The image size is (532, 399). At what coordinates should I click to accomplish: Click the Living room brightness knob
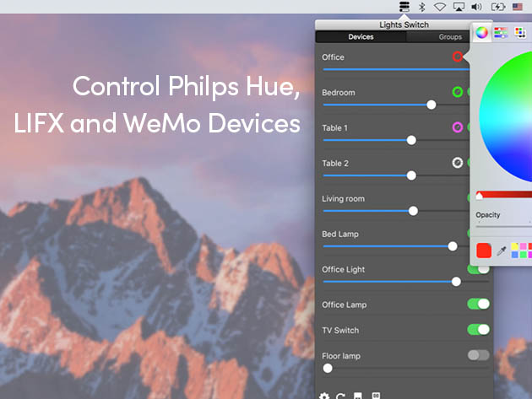pyautogui.click(x=413, y=211)
